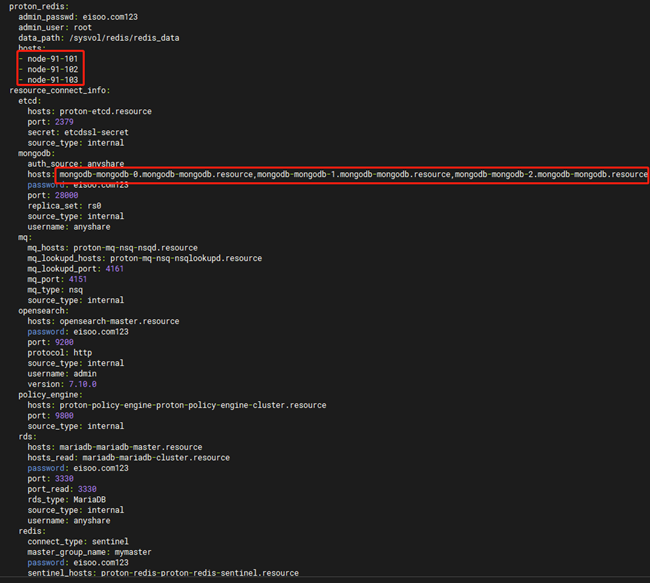The height and width of the screenshot is (583, 650).
Task: Click the redis section key
Action: [x=32, y=531]
